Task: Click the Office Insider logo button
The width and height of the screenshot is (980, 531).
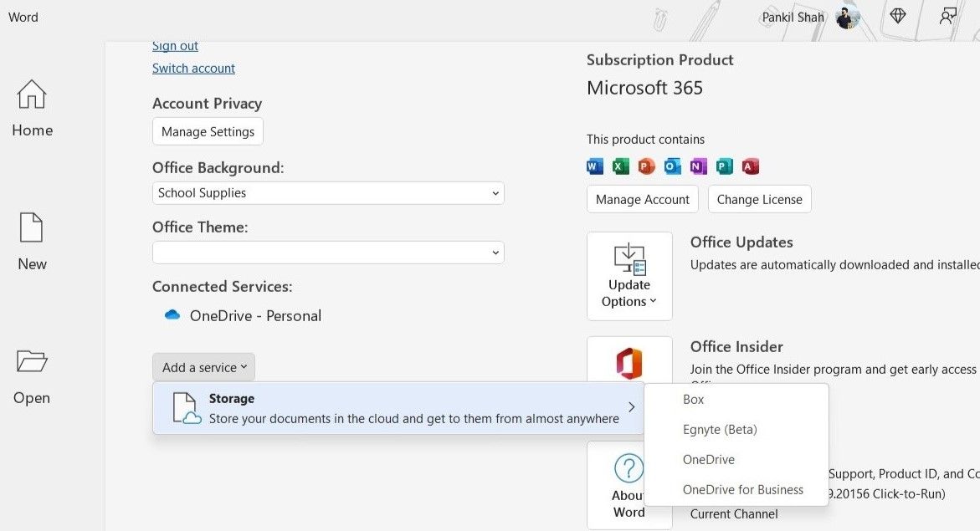Action: (629, 362)
